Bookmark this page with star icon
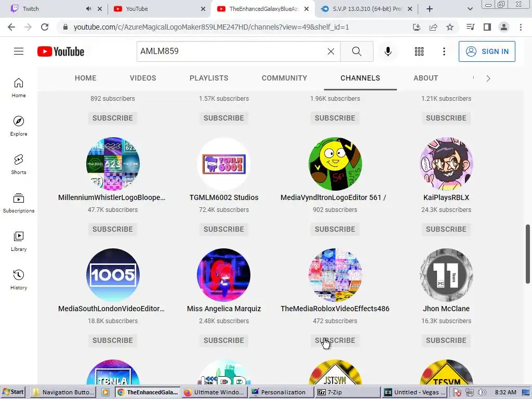The width and height of the screenshot is (532, 399). [450, 27]
